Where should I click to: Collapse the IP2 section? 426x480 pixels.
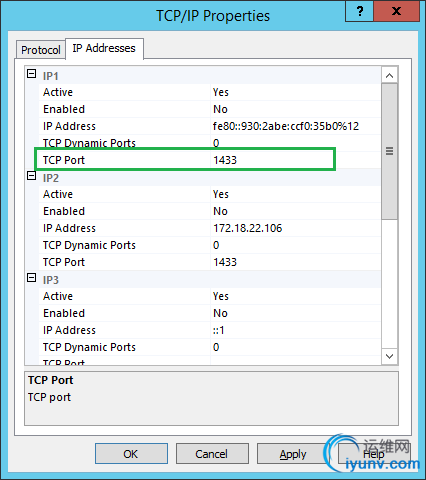31,176
